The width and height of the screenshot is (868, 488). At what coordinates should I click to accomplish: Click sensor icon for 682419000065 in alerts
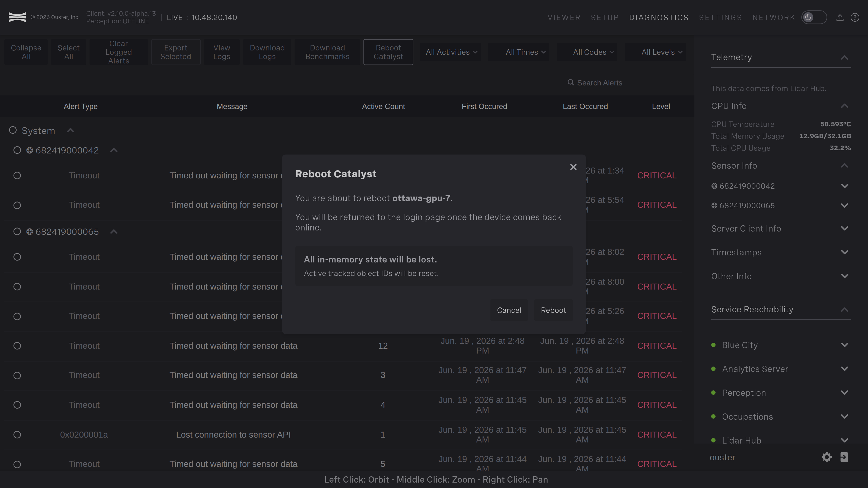pos(30,232)
